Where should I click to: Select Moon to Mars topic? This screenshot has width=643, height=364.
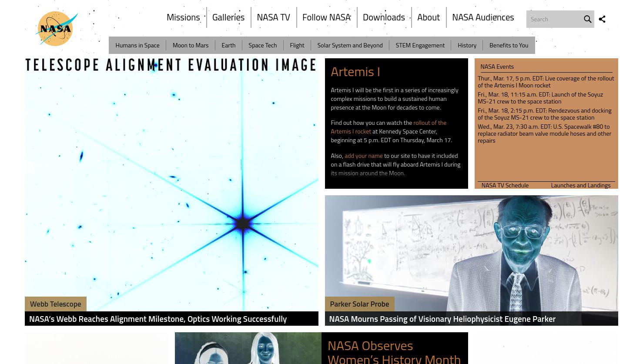pos(191,45)
